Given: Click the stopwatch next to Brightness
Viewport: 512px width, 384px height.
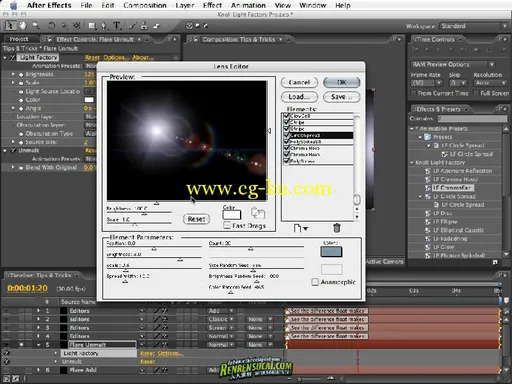Looking at the screenshot, I should 21,74.
